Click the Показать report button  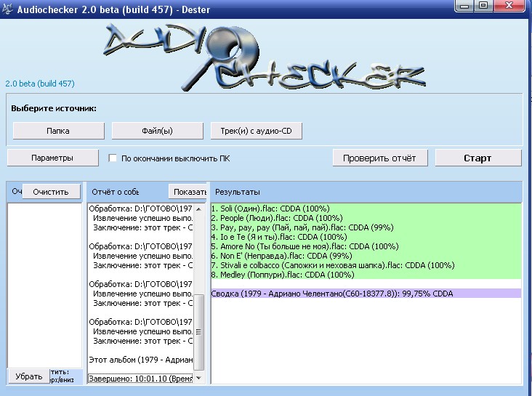(189, 191)
